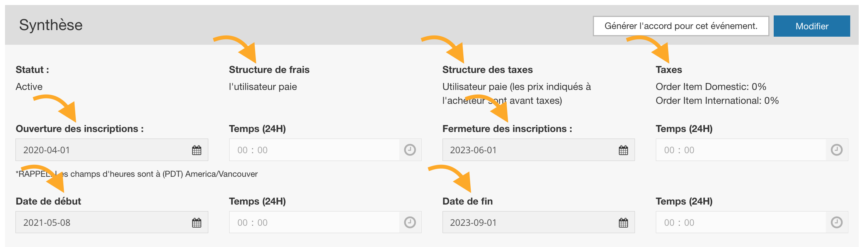
Task: Open calendar for Ouverture des inscriptions date
Action: pos(197,150)
